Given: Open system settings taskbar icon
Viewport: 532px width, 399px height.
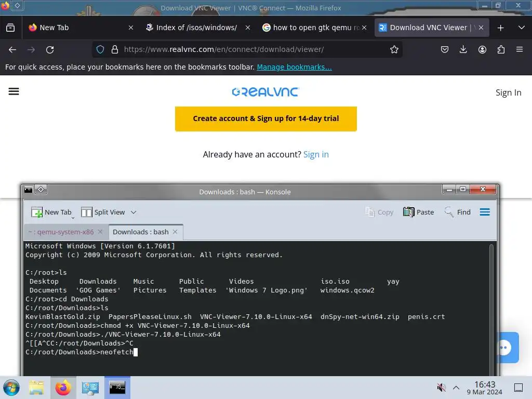Looking at the screenshot, I should tap(90, 388).
